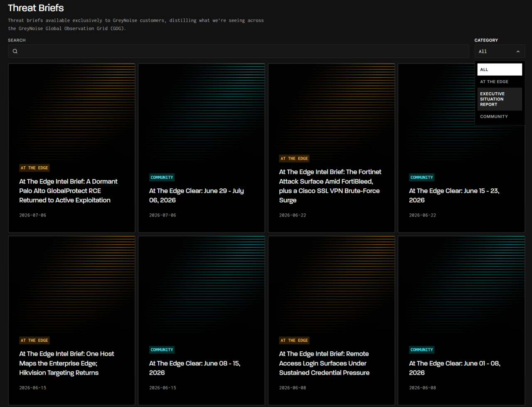Click COMMUNITY tag on June 15 - 23 card
This screenshot has width=532, height=407.
click(x=422, y=178)
